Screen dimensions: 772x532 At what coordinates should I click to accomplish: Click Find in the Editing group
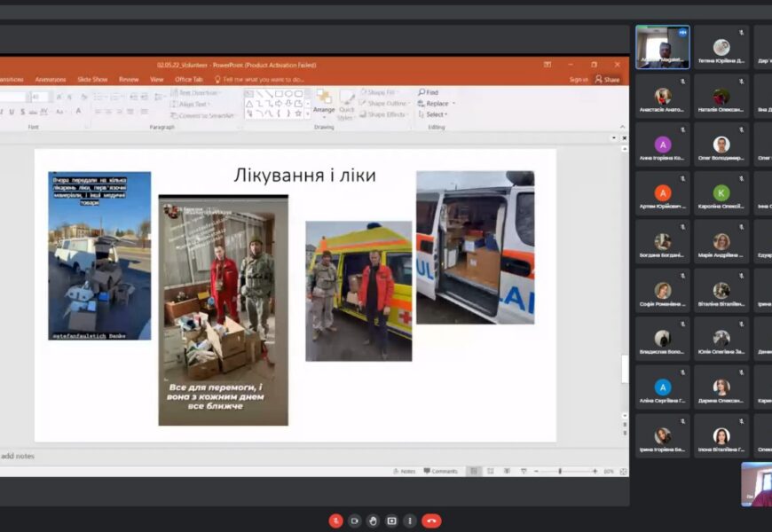point(428,92)
